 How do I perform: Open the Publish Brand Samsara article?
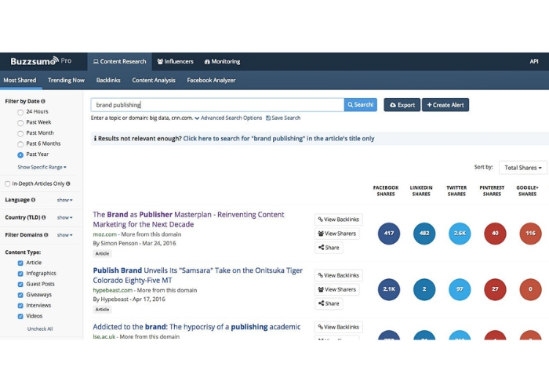tap(198, 275)
